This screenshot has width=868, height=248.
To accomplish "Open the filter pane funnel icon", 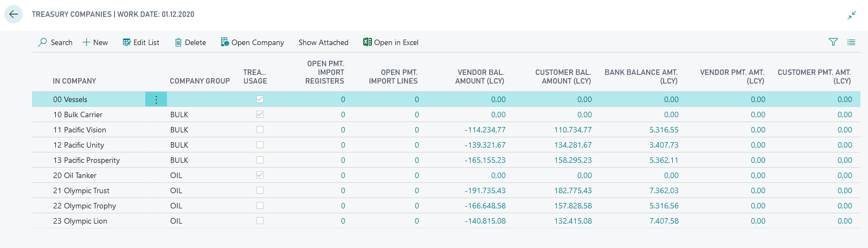I will (833, 42).
